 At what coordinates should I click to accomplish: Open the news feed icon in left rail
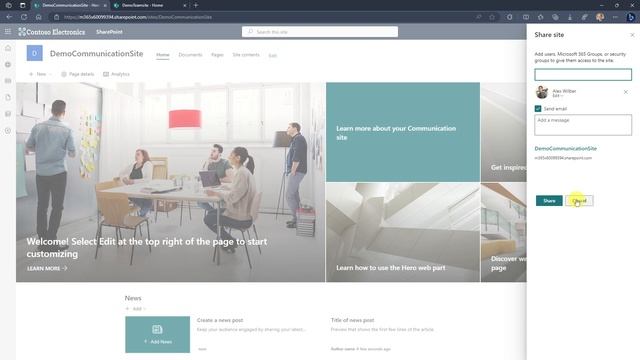pyautogui.click(x=8, y=81)
